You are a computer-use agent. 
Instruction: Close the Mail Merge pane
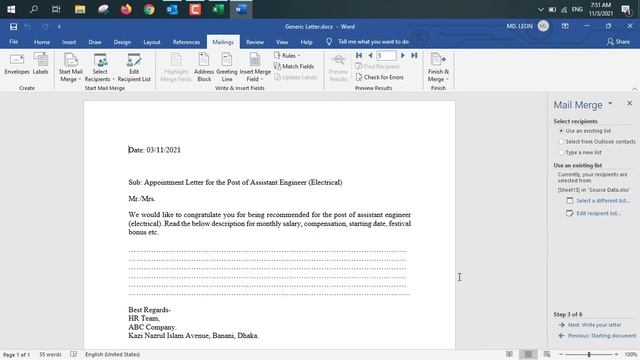click(x=629, y=104)
